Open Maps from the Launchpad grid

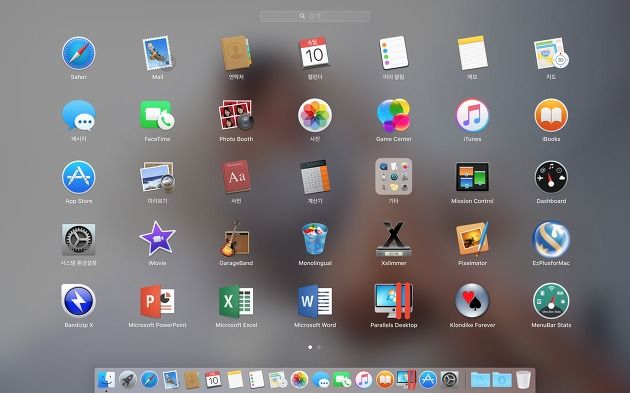[551, 53]
